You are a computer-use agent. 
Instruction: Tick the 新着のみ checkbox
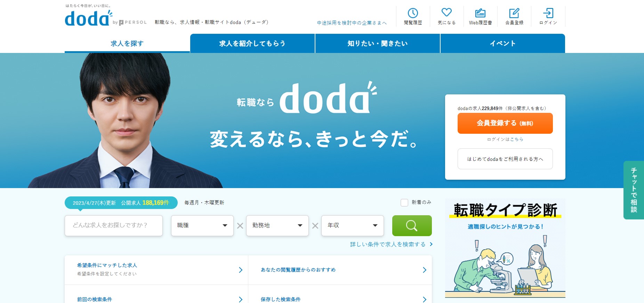[x=404, y=202]
